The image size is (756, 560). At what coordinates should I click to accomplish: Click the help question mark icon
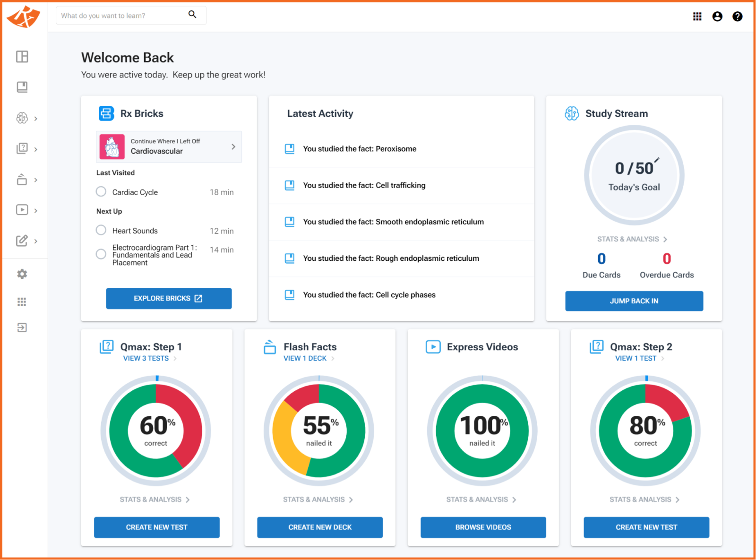click(x=737, y=17)
